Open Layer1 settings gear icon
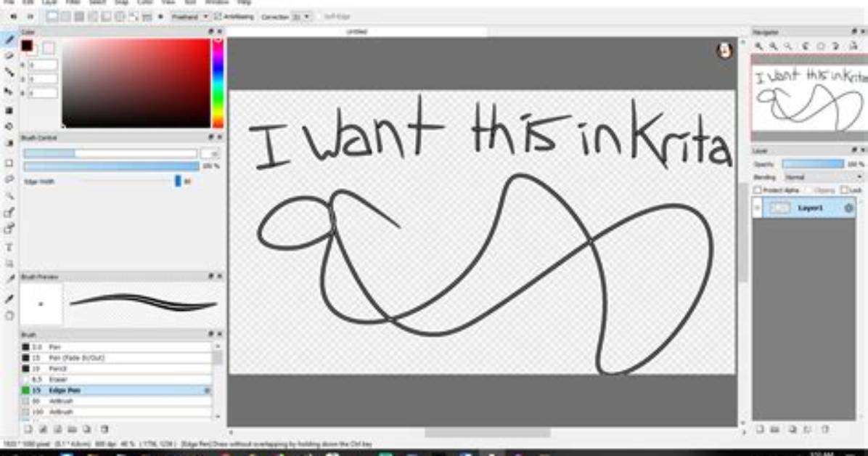 tap(848, 208)
